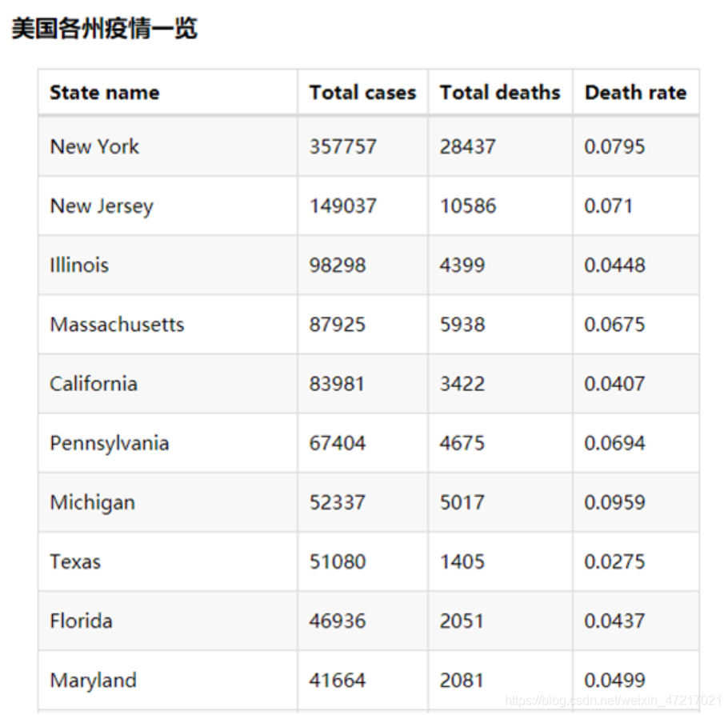Select New York total deaths 28437
This screenshot has height=715, width=728.
pyautogui.click(x=467, y=146)
